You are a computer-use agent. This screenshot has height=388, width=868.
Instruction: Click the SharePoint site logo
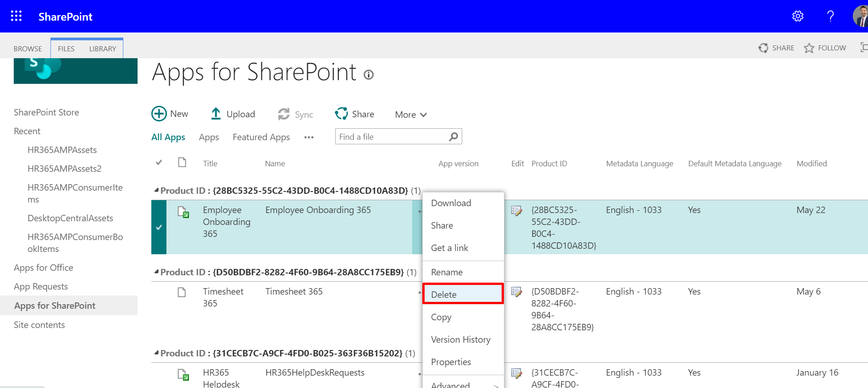76,71
